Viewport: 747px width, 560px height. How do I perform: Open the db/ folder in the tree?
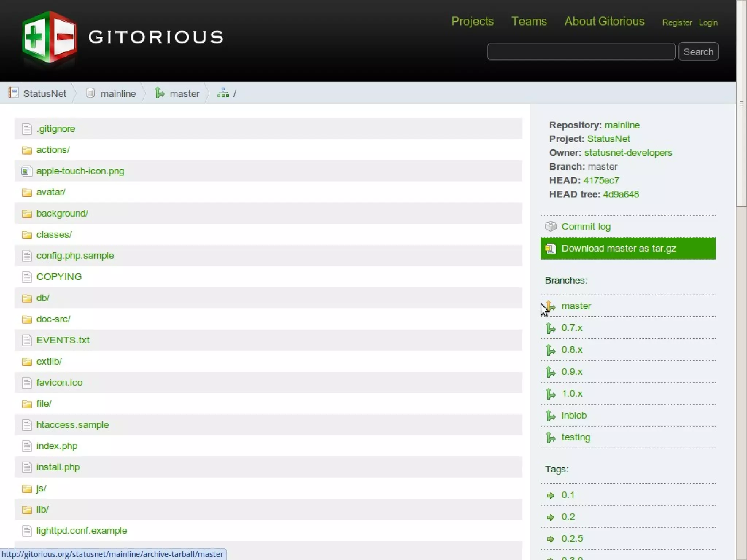pyautogui.click(x=43, y=298)
